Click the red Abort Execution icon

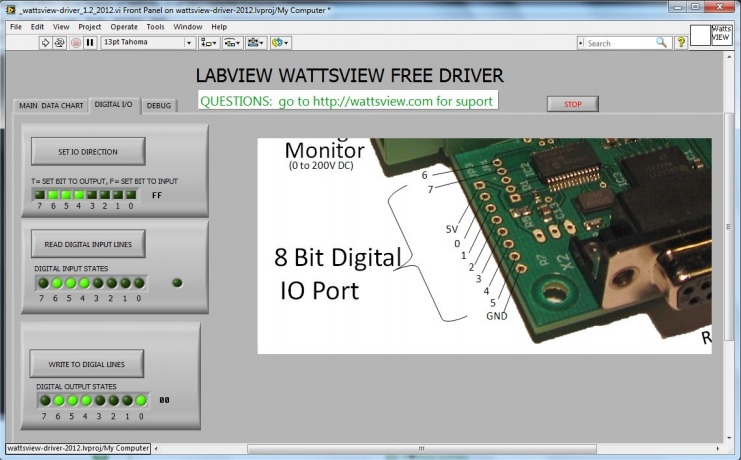point(76,43)
